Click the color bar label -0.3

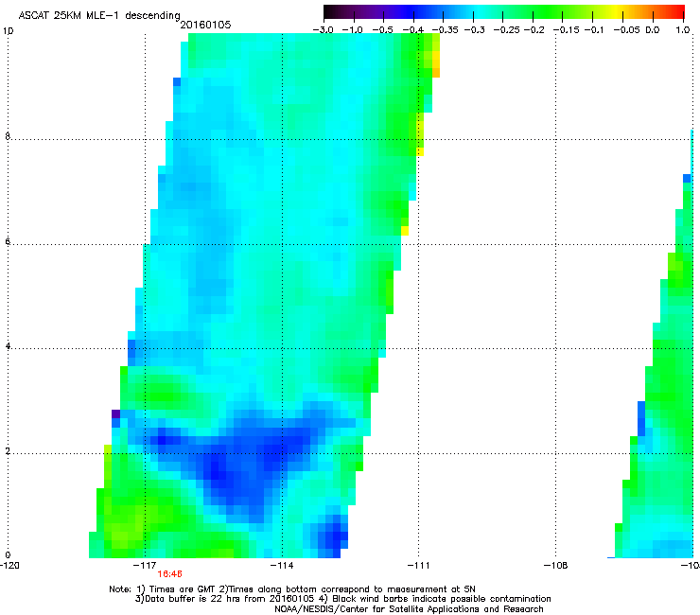click(x=474, y=30)
